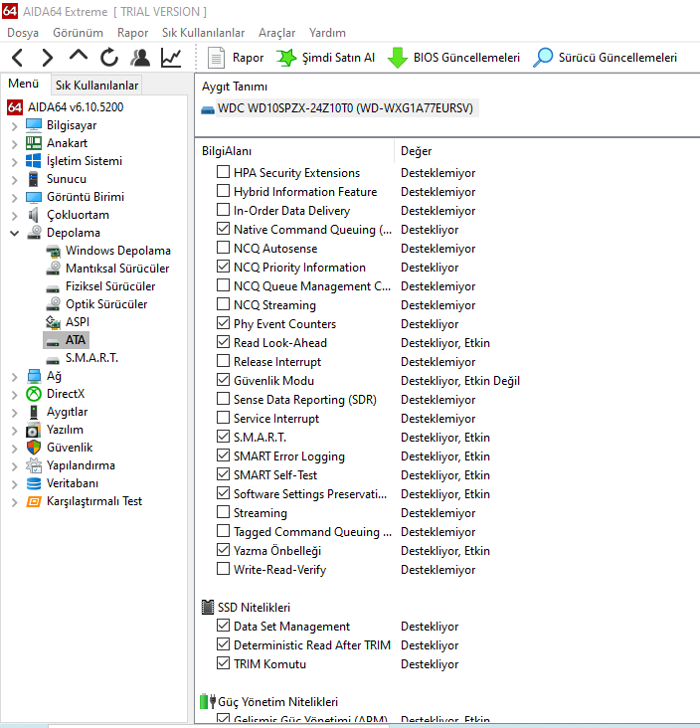The width and height of the screenshot is (700, 728).
Task: Expand the Görüntü Birimi tree node
Action: point(14,197)
